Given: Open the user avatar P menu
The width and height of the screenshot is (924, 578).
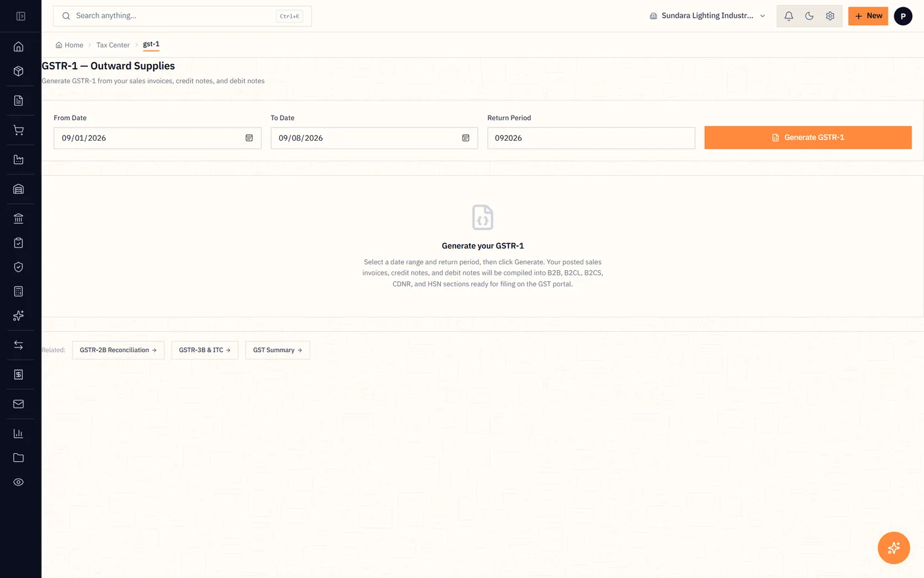Looking at the screenshot, I should coord(903,16).
